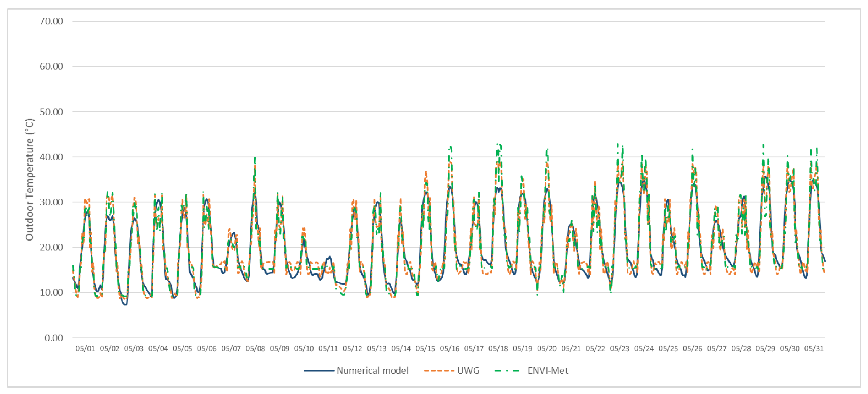Click the UWG orange dashed legend marker

[439, 371]
